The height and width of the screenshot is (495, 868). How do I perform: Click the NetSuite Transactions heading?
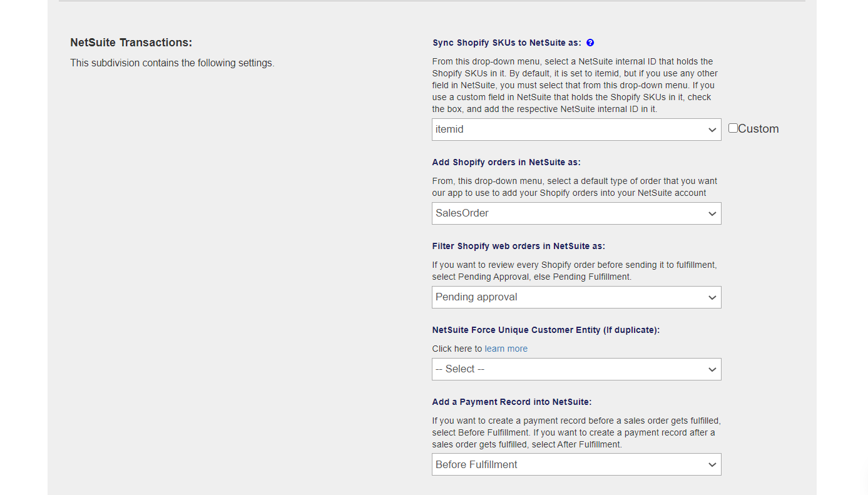(131, 43)
